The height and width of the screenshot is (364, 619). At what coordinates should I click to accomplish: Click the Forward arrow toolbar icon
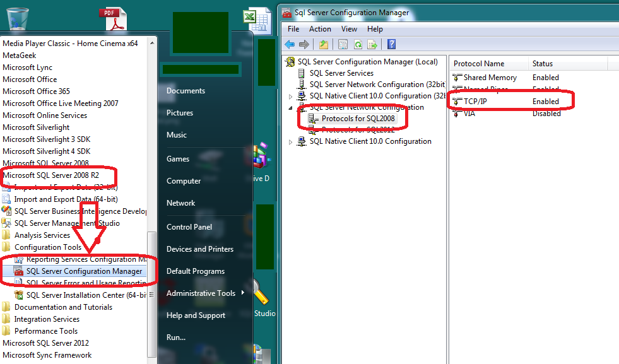coord(304,45)
